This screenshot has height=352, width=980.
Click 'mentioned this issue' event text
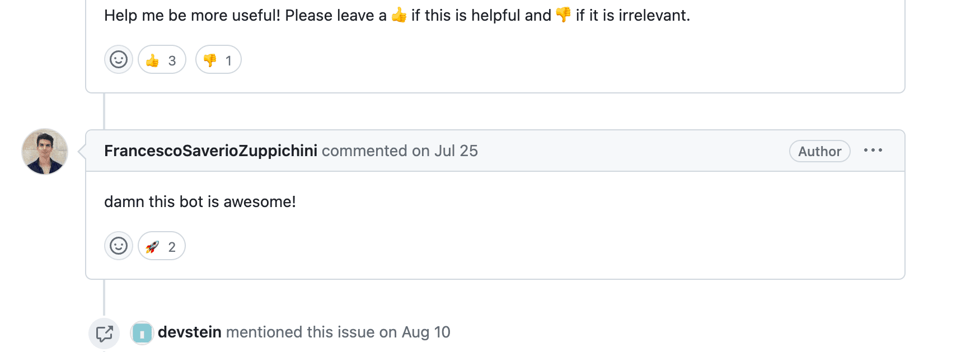[300, 332]
